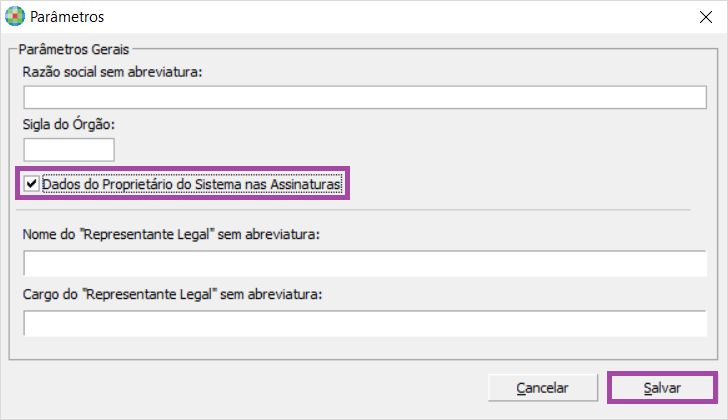Click the 'Parâmetros' window title text
728x420 pixels.
67,17
